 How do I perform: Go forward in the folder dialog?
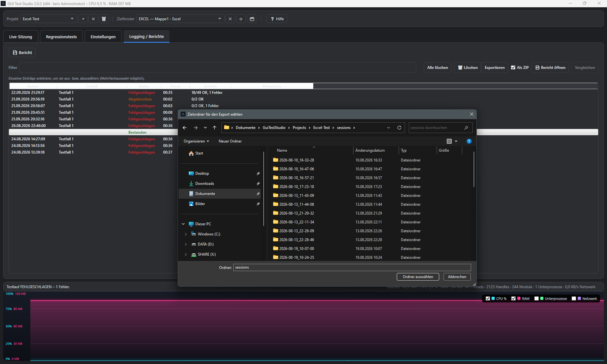pos(195,128)
